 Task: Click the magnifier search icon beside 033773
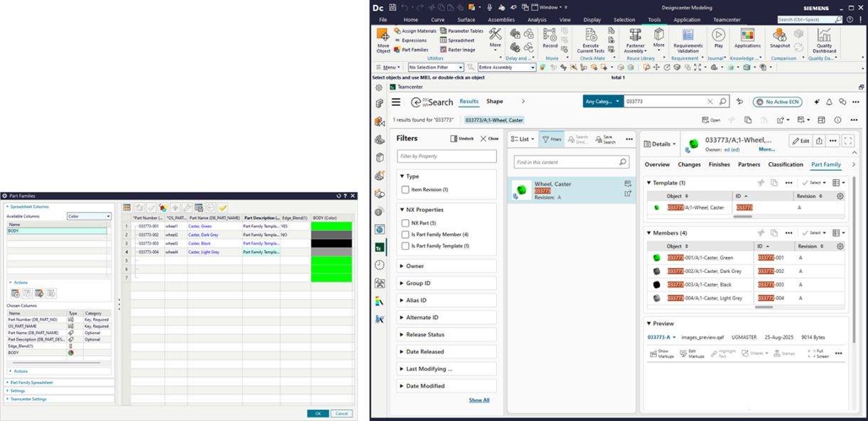(x=722, y=102)
